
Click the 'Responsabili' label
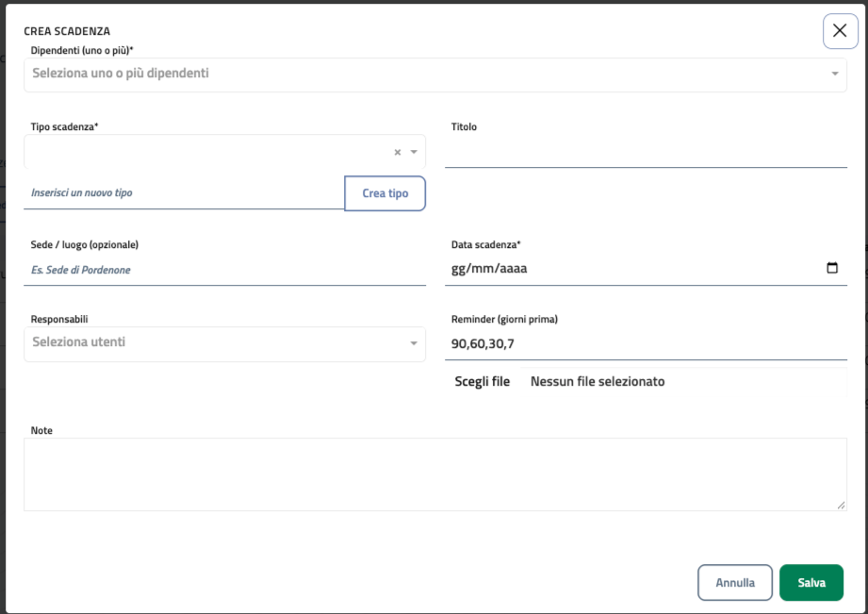pos(59,319)
